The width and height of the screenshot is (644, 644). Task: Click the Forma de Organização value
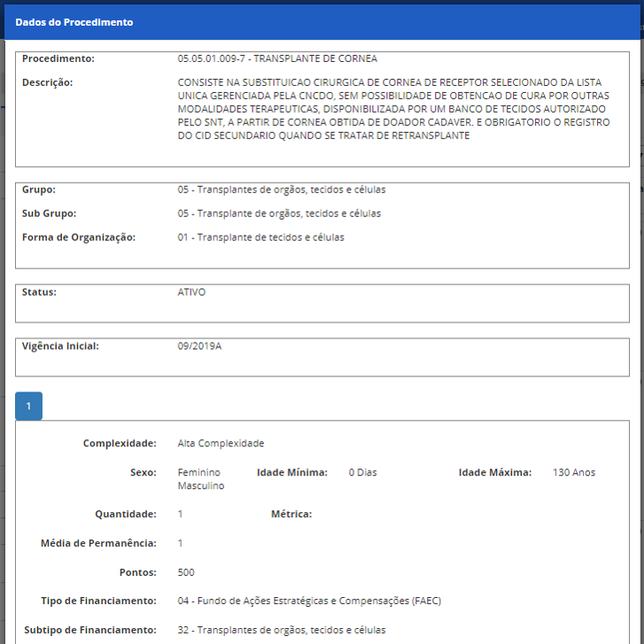point(260,237)
